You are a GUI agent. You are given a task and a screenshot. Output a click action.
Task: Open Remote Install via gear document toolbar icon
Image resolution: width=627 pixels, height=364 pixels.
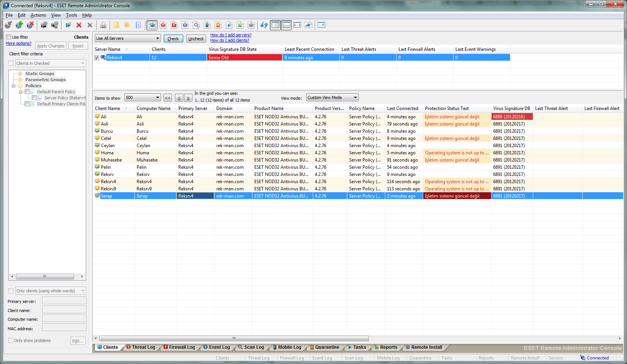(251, 25)
